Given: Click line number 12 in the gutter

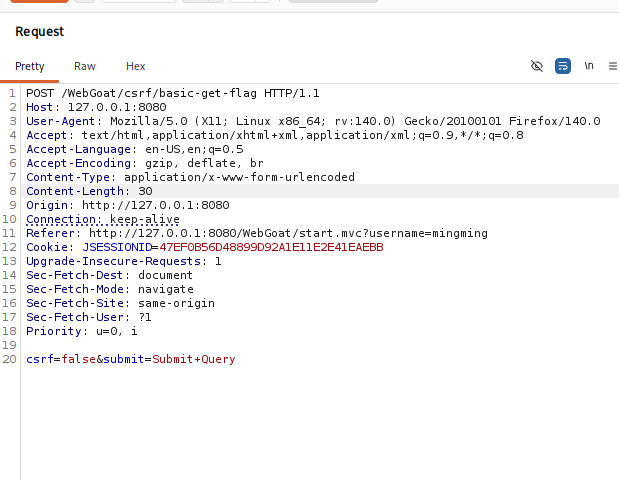Looking at the screenshot, I should click(9, 248).
